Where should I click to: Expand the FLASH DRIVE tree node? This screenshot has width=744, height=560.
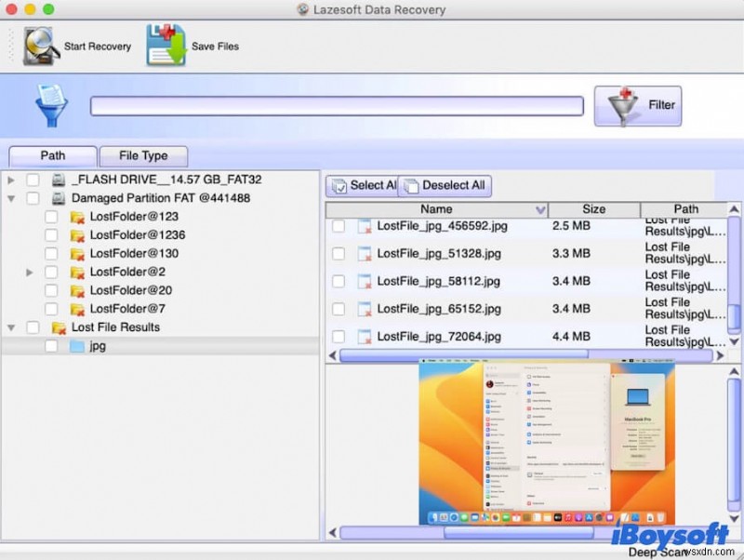11,180
